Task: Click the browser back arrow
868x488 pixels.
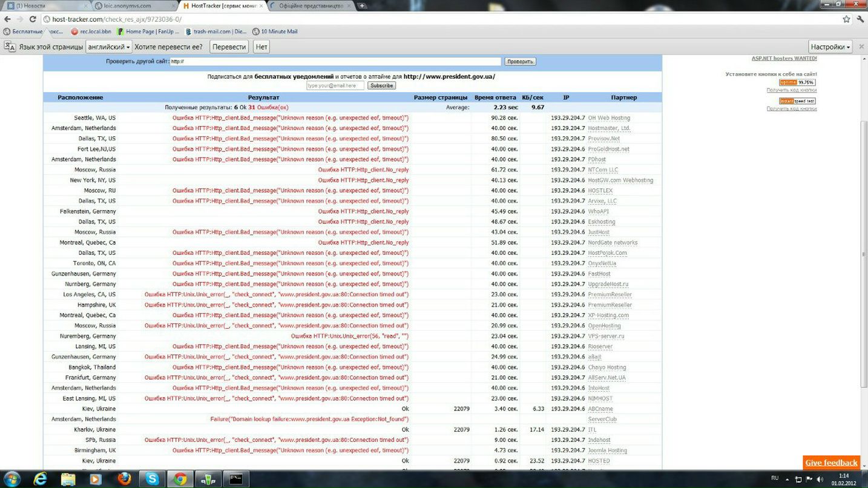Action: (x=7, y=19)
